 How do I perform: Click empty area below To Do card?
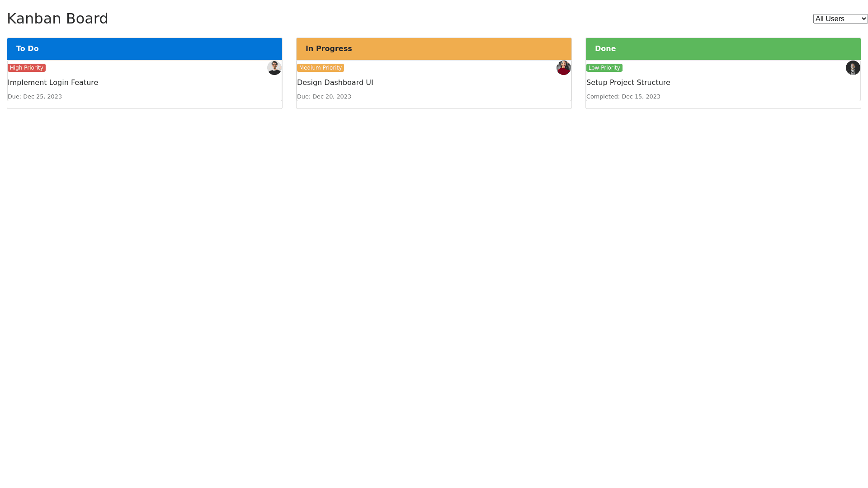[145, 105]
